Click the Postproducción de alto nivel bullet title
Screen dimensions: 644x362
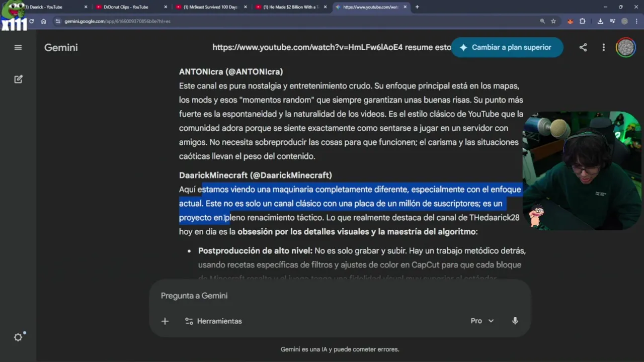(255, 250)
